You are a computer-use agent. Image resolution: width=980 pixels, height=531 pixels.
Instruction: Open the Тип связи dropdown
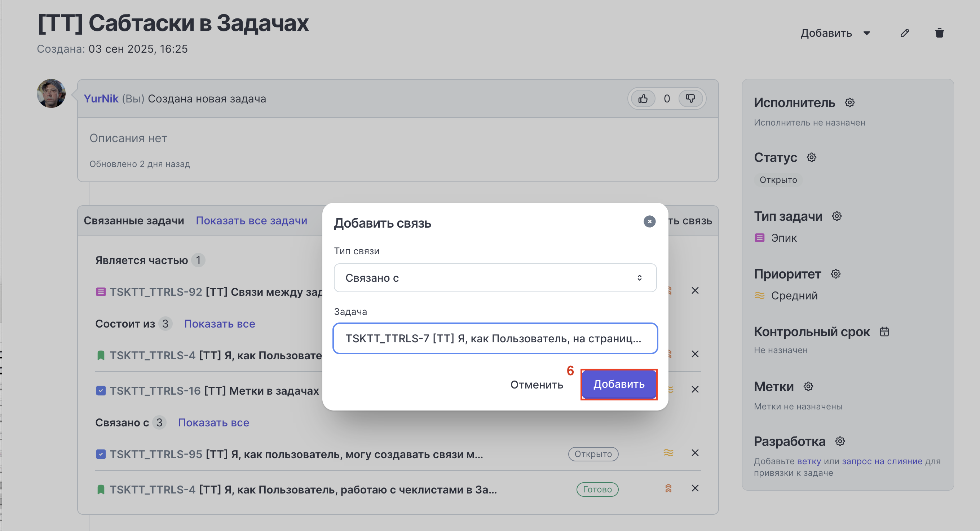(x=495, y=278)
